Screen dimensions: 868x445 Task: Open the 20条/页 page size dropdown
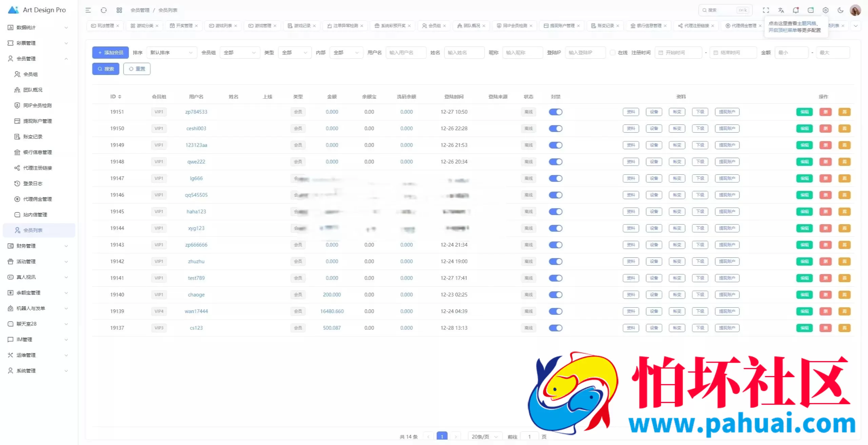[485, 437]
